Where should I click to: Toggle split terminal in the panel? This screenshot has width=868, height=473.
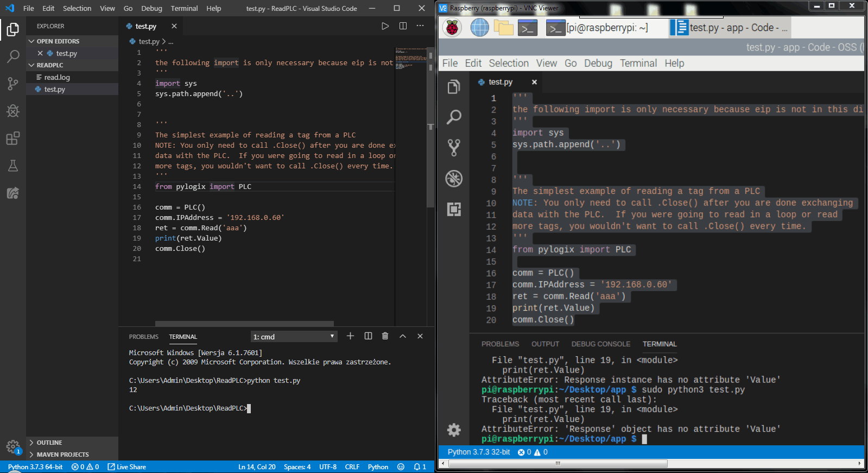[x=368, y=336]
